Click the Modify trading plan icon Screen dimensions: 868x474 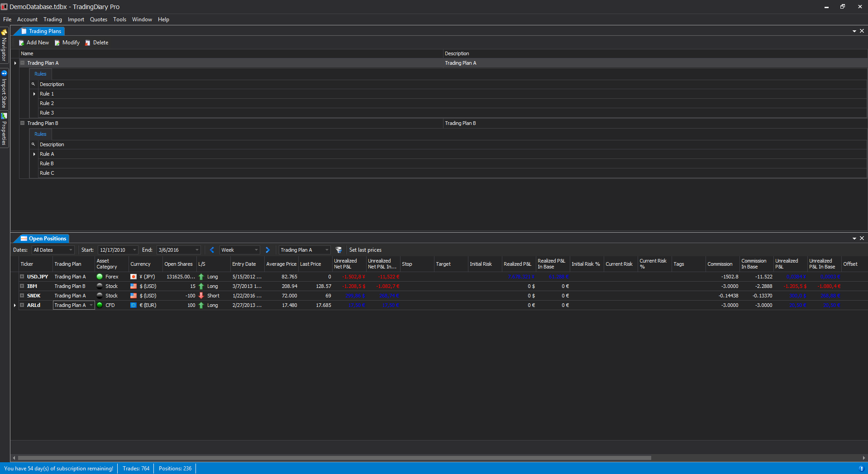pos(57,43)
